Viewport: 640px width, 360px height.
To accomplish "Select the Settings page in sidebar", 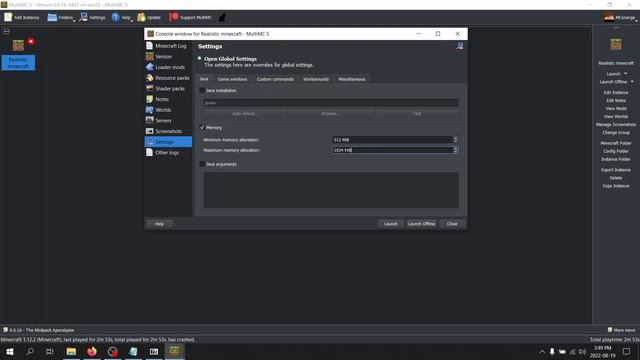I will (168, 142).
